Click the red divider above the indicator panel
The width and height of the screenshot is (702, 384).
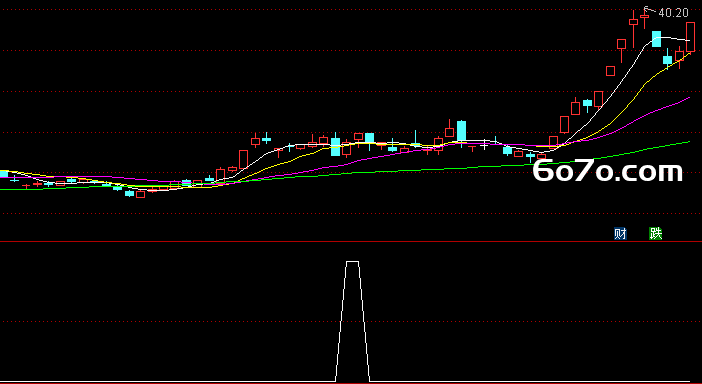point(351,242)
